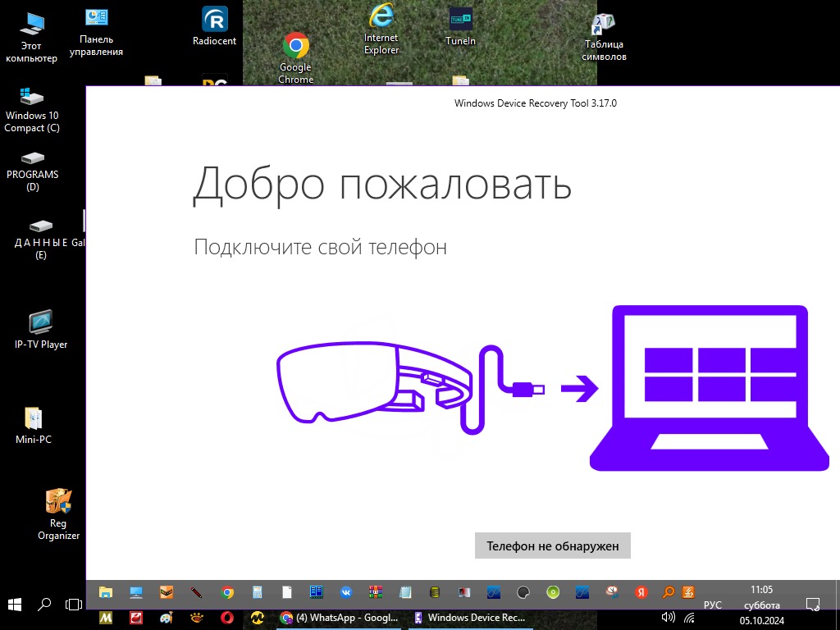
Task: Open Task View on the taskbar
Action: (73, 605)
